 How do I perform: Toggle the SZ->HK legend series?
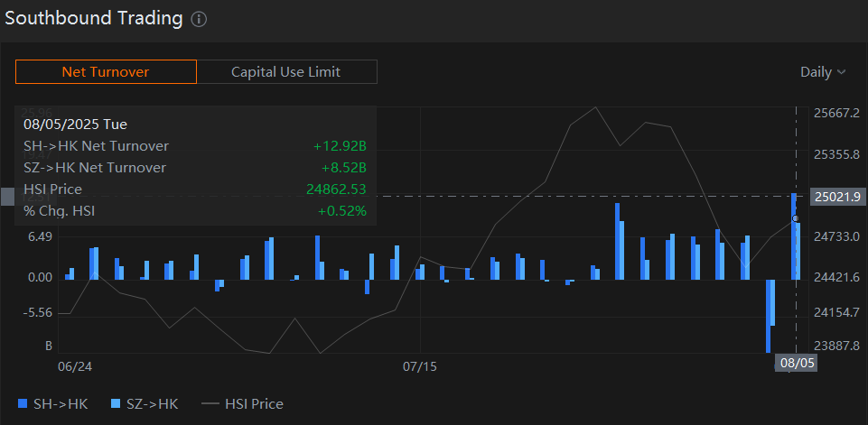145,404
